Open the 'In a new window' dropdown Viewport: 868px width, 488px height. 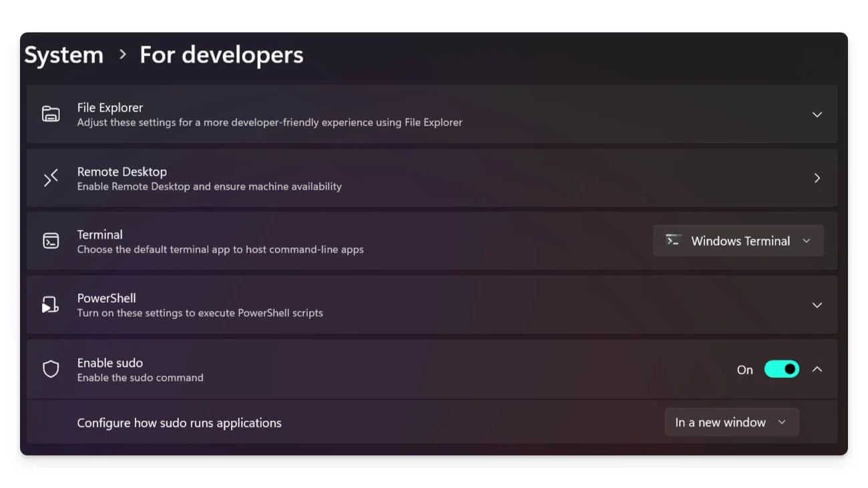731,423
